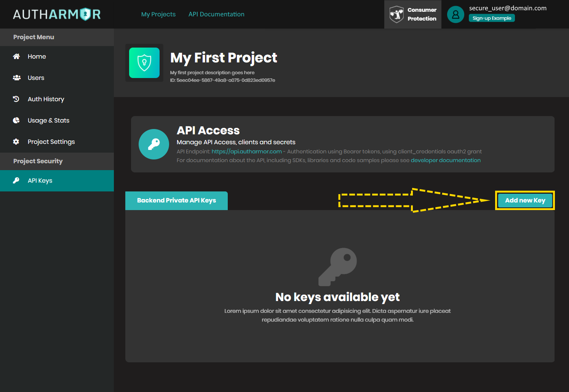Open API Documentation in top navigation
569x392 pixels.
(216, 14)
